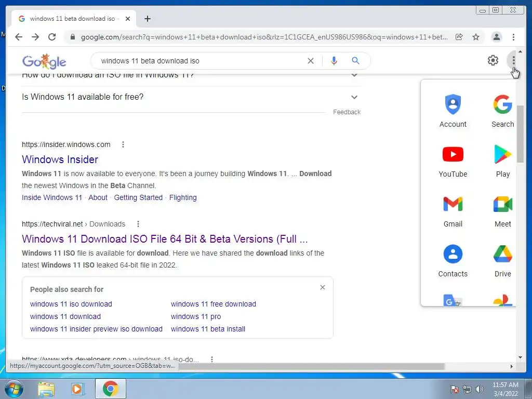Open a new browser tab
Screen dimensions: 532x399
click(147, 19)
